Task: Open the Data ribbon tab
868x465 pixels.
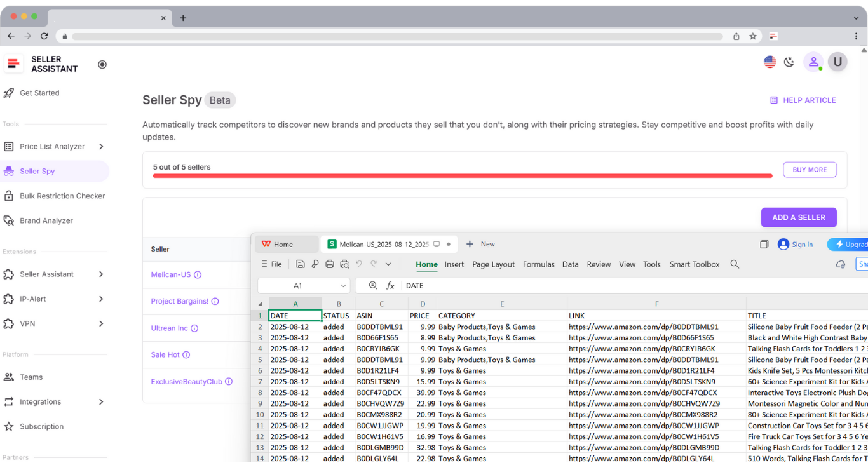Action: coord(571,264)
